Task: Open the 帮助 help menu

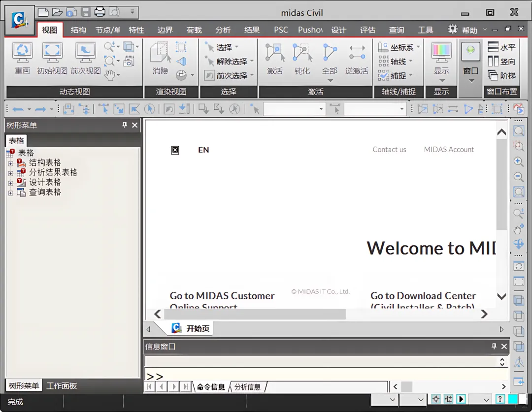Action: click(x=469, y=30)
